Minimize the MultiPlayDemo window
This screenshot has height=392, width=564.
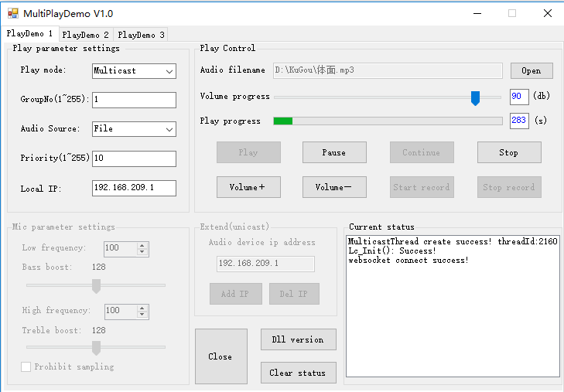(x=477, y=14)
